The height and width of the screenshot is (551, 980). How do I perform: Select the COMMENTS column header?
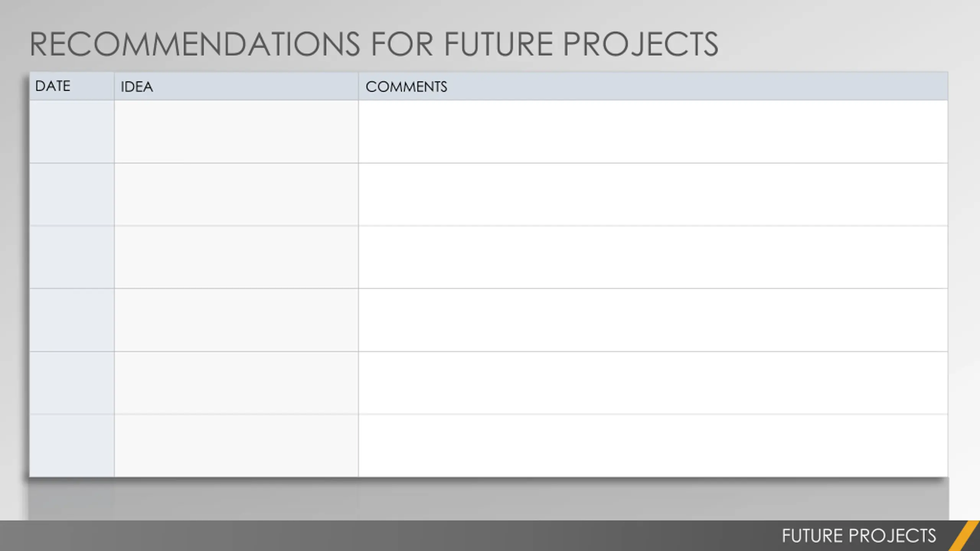point(653,86)
